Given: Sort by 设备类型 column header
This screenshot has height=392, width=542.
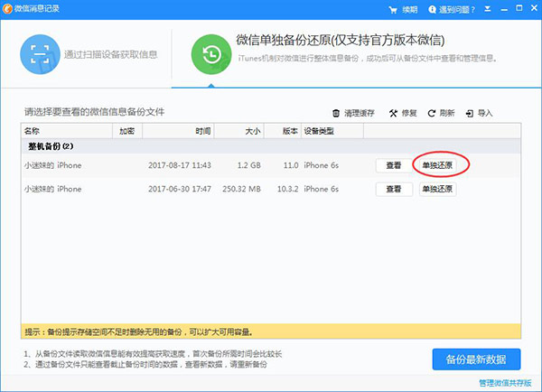Looking at the screenshot, I should (x=332, y=131).
